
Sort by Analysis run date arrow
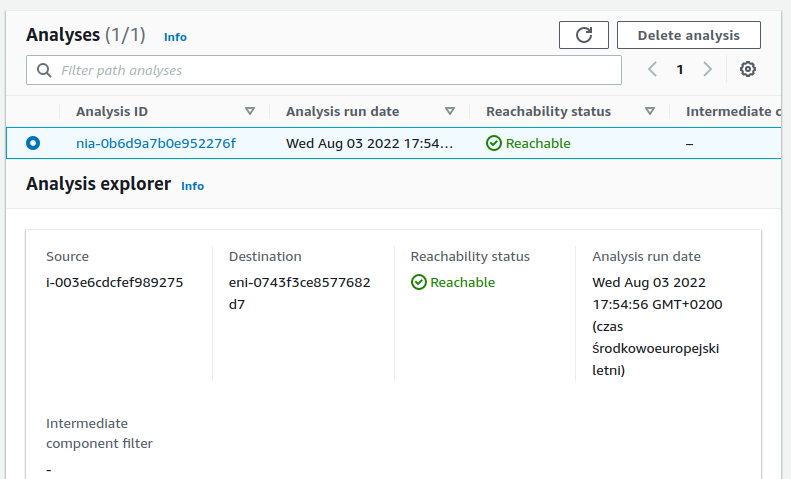coord(450,111)
